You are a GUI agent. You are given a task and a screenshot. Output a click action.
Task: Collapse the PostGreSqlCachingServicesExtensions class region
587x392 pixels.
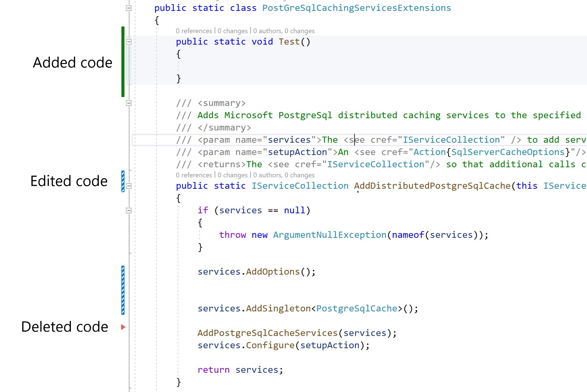(129, 8)
